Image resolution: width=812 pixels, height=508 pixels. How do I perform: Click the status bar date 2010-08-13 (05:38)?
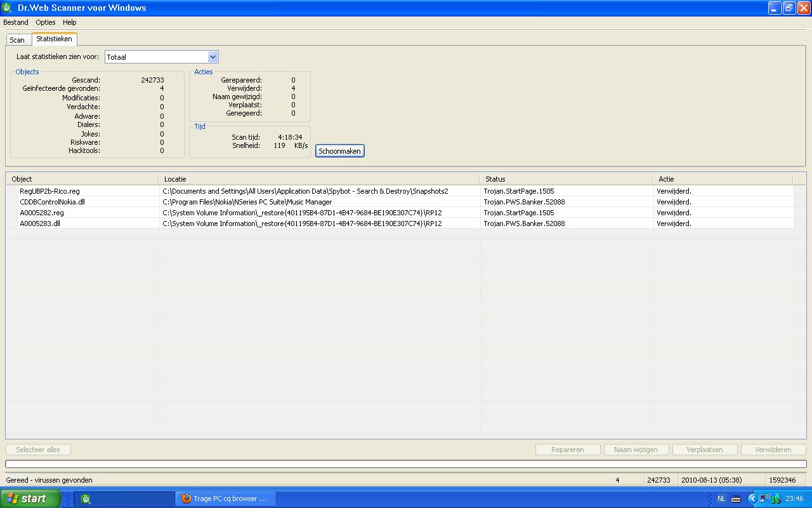712,480
